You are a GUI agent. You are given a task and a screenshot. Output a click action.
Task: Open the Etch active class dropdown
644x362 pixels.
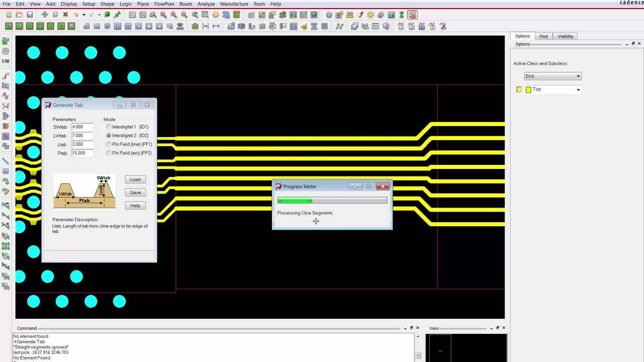[552, 76]
